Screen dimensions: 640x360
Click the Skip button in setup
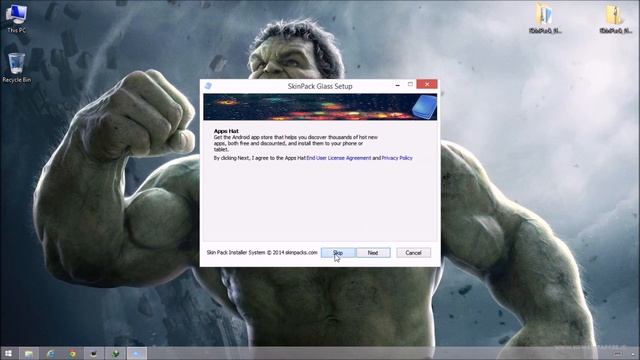click(338, 253)
